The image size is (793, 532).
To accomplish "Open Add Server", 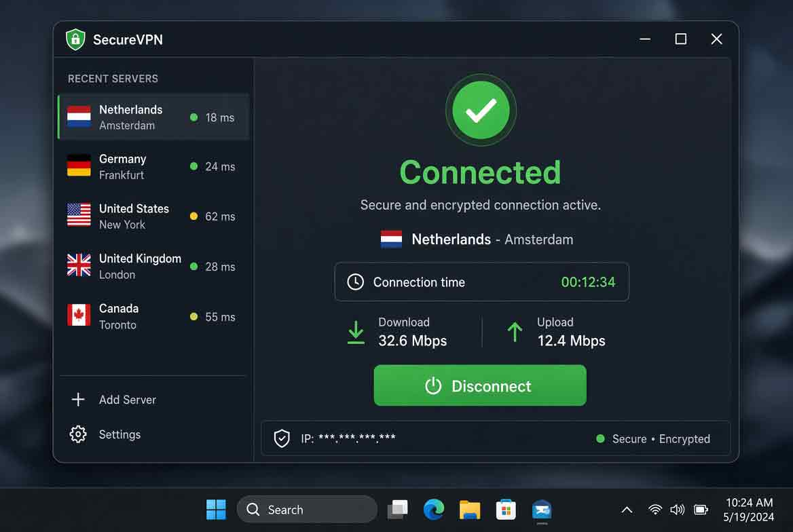I will click(114, 400).
